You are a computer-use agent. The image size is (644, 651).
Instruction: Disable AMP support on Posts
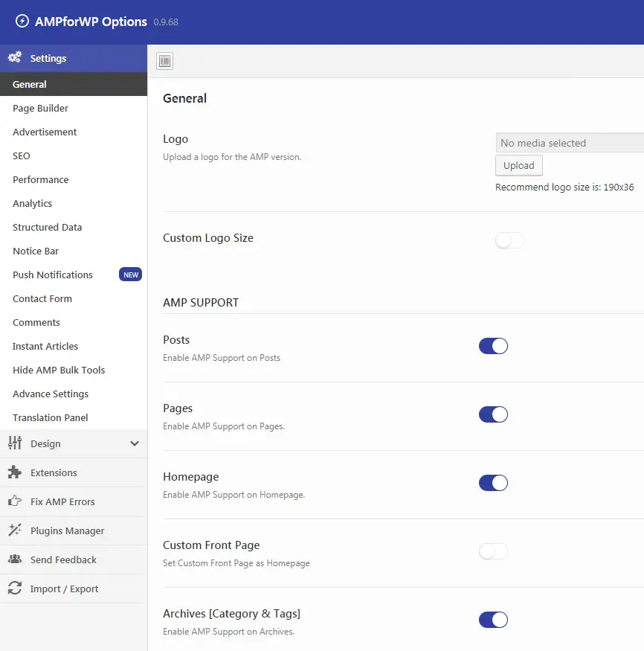tap(493, 346)
